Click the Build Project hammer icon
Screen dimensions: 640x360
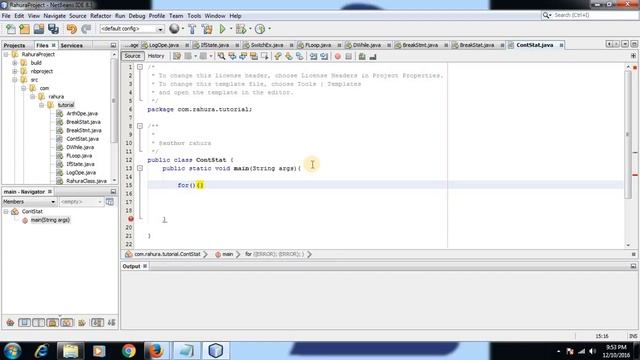click(192, 29)
